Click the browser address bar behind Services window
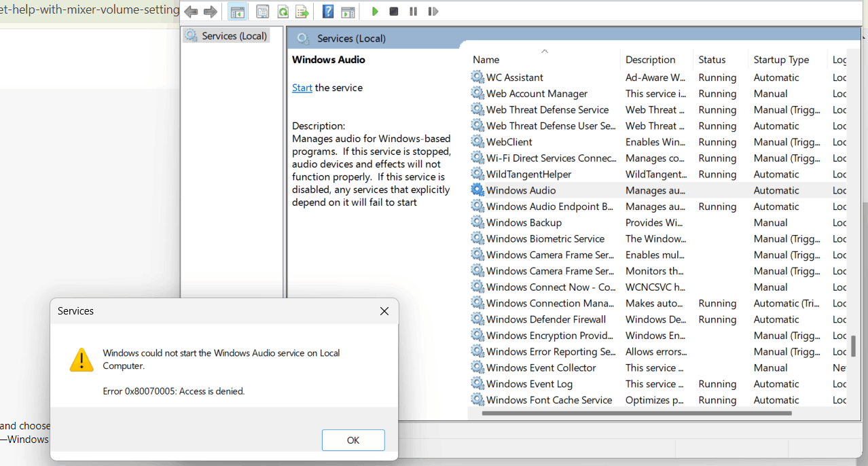The height and width of the screenshot is (466, 868). [x=90, y=12]
